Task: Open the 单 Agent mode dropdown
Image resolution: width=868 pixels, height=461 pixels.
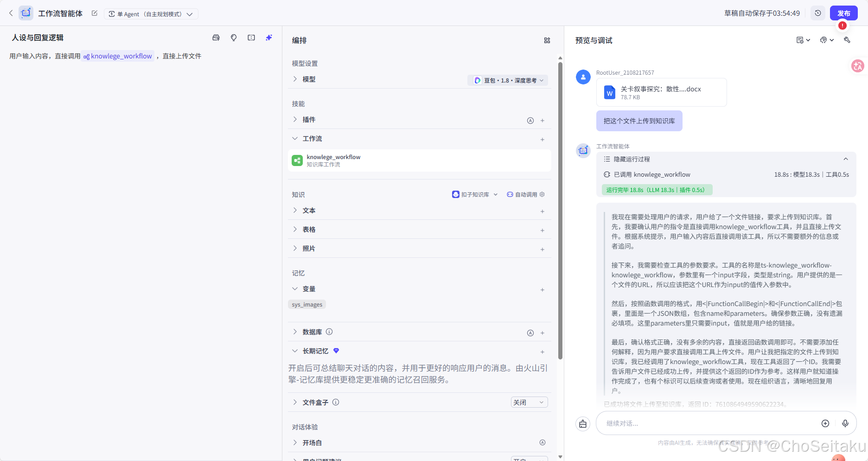Action: (x=151, y=14)
